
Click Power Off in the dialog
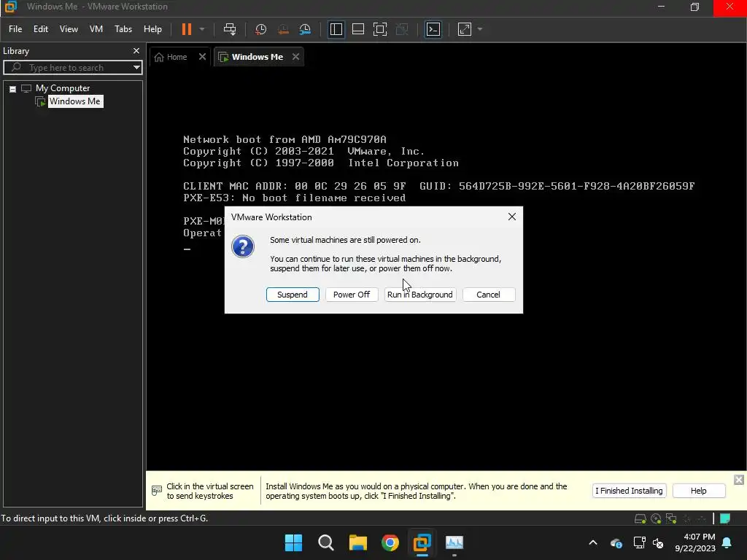click(352, 295)
